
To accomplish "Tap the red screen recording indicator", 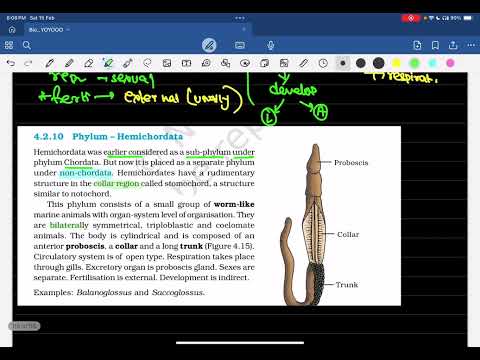I will pyautogui.click(x=411, y=18).
